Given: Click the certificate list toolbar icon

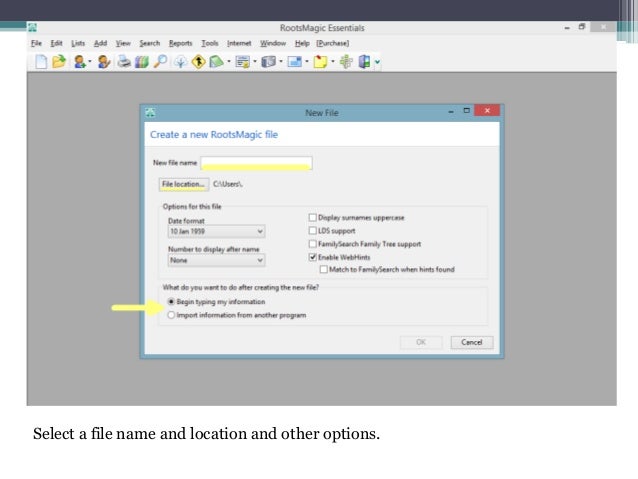Looking at the screenshot, I should point(243,62).
